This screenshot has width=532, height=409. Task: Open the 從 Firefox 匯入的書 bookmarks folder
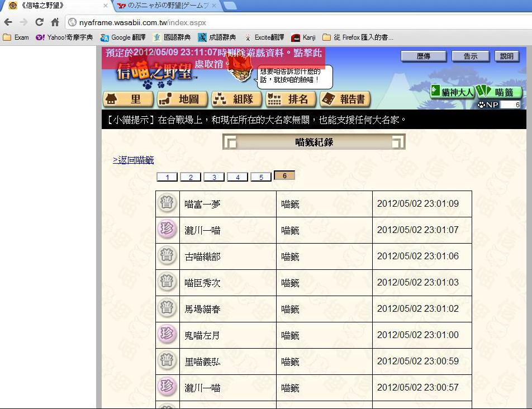[x=358, y=37]
